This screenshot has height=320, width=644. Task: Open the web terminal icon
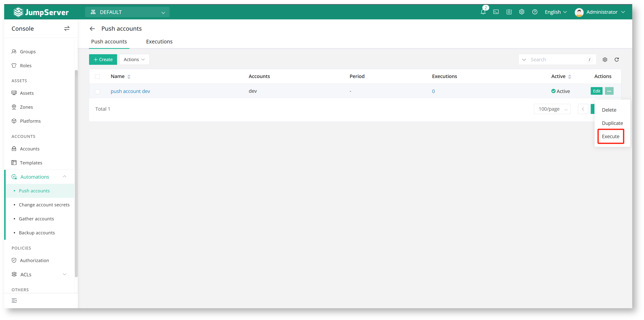496,12
